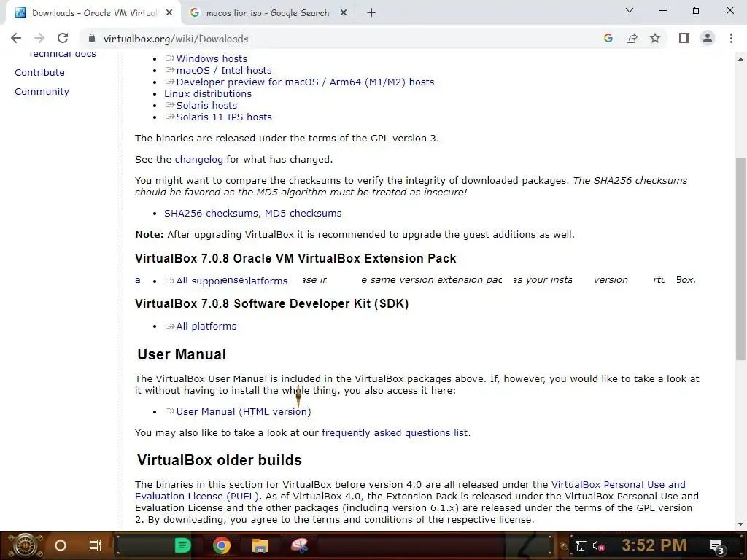Click the browser forward arrow
Screen dimensions: 747x560
click(x=39, y=39)
